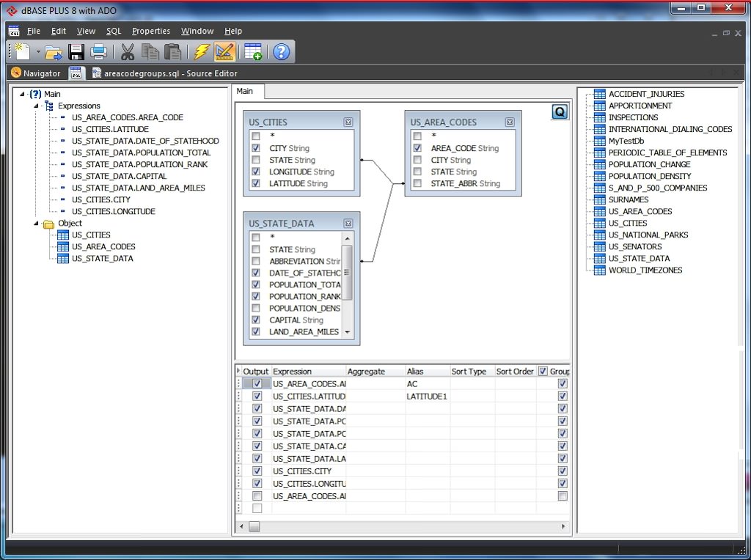Click the LATITUDE1 alias cell
This screenshot has height=560, width=751.
point(428,397)
